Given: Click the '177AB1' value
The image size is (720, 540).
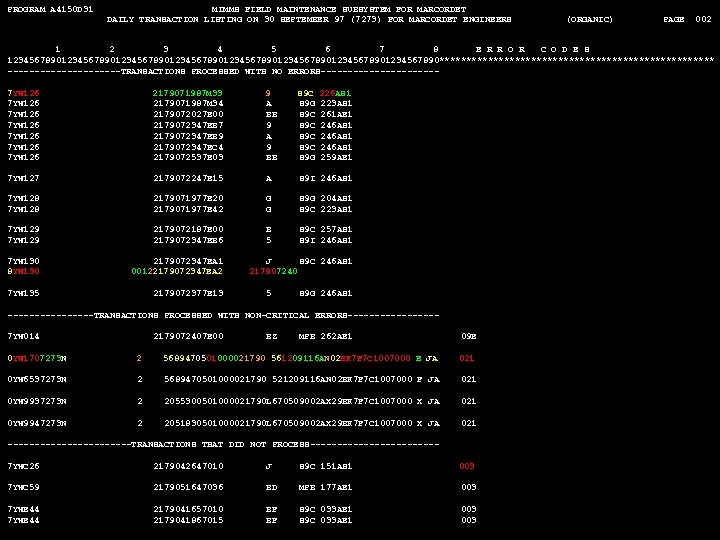Looking at the screenshot, I should 336,487.
